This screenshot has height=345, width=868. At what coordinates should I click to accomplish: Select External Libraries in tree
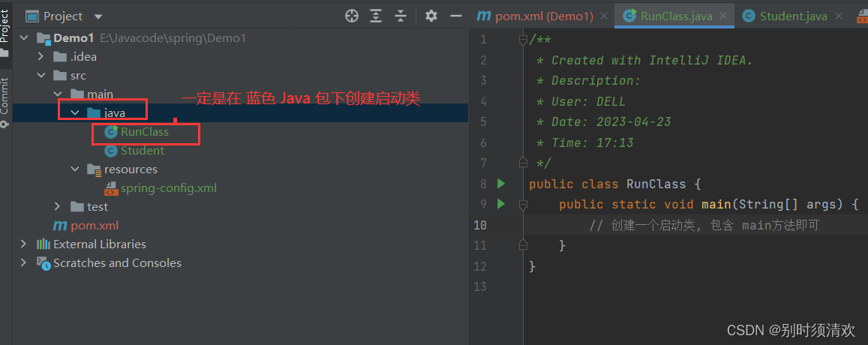(x=100, y=244)
